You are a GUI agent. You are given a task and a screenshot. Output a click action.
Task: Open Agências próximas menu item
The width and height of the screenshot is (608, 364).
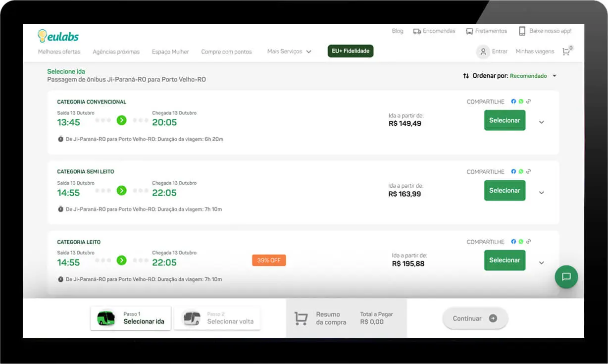point(116,52)
